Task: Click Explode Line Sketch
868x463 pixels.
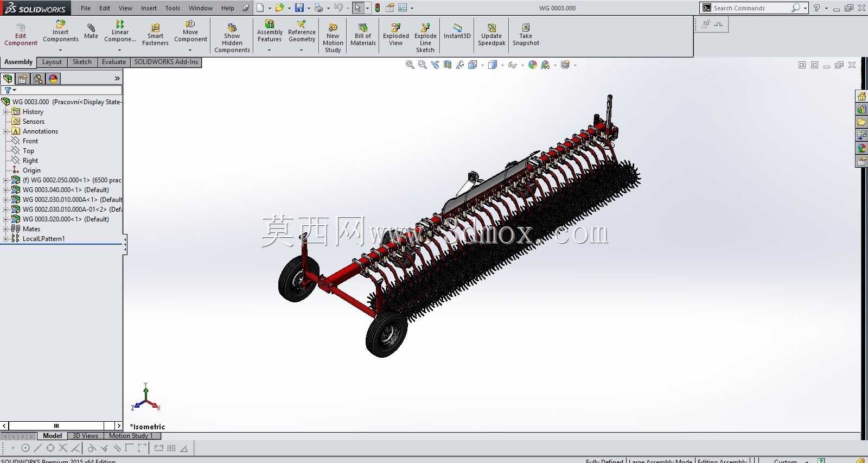Action: [x=425, y=38]
